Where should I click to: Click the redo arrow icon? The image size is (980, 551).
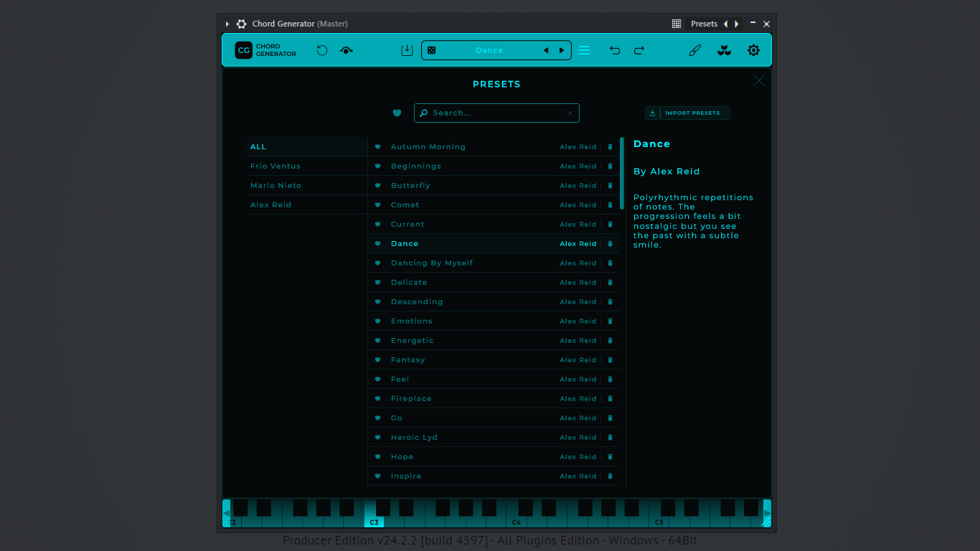click(x=639, y=50)
